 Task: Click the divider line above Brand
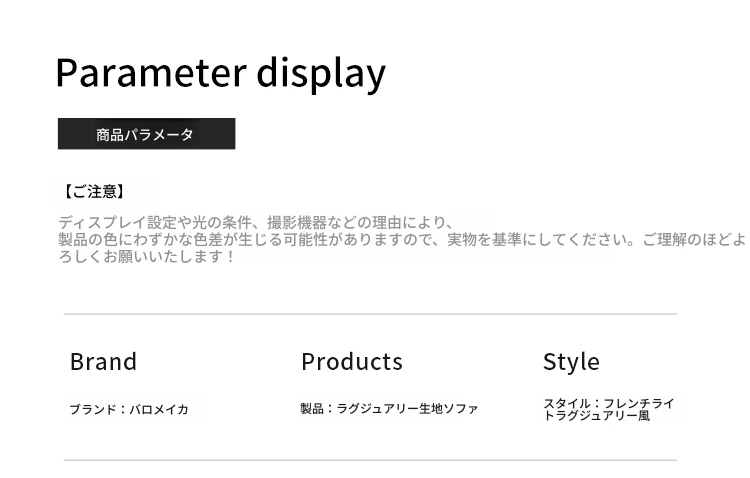(x=370, y=314)
